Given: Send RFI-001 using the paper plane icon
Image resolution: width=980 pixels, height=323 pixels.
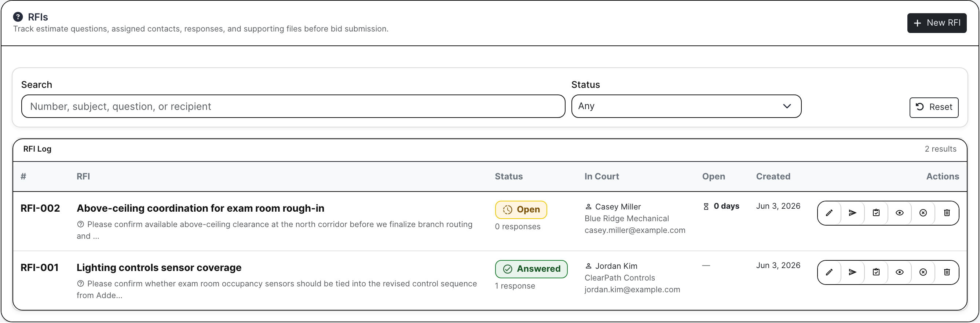Looking at the screenshot, I should click(853, 272).
